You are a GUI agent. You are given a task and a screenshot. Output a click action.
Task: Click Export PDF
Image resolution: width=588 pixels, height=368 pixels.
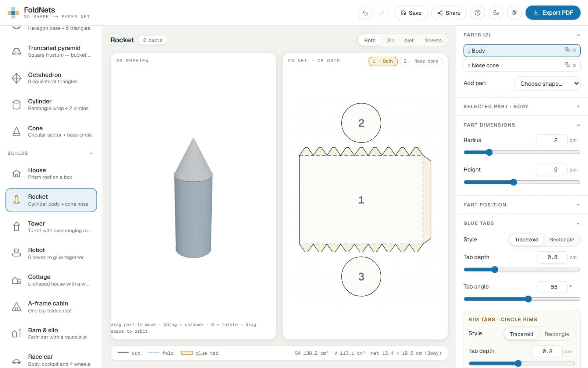553,13
